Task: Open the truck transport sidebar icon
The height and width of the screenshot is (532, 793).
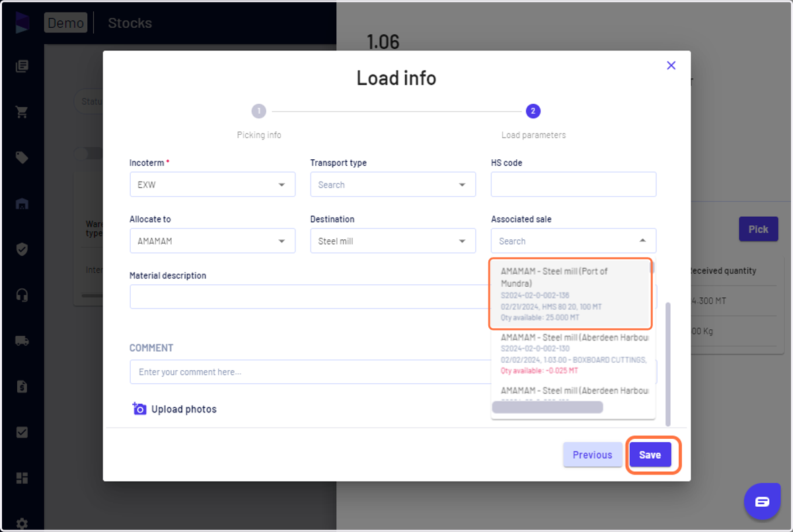Action: pos(22,341)
